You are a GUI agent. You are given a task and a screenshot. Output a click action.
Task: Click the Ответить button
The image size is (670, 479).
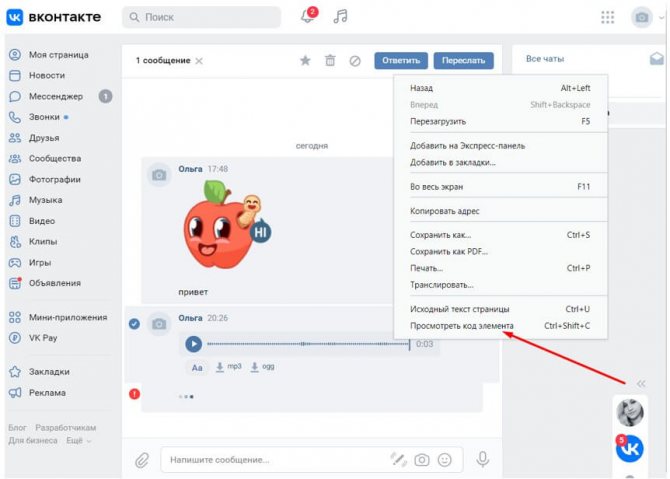pyautogui.click(x=401, y=61)
